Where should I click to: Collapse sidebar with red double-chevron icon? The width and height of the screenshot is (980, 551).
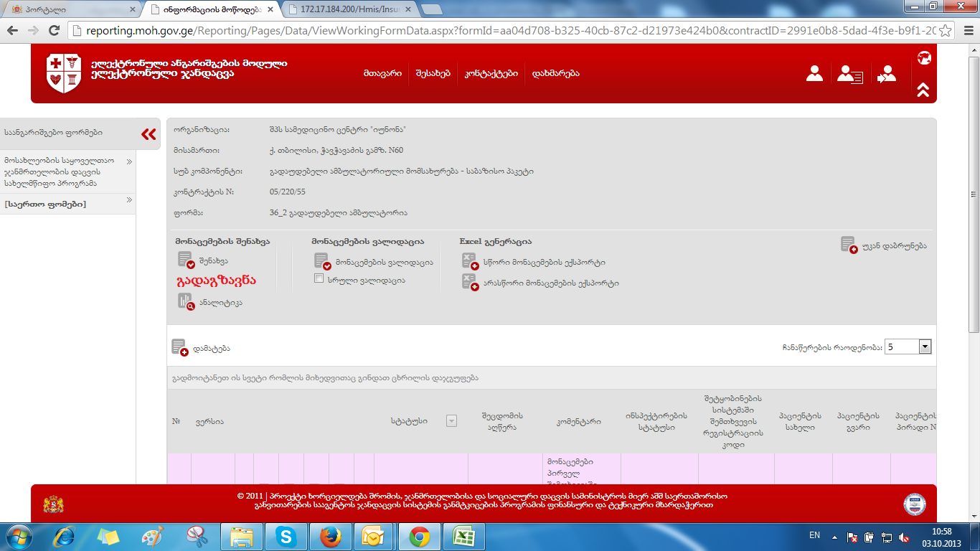click(149, 133)
